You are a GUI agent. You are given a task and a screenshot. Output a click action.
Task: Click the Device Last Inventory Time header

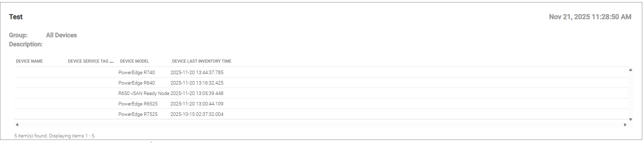pyautogui.click(x=202, y=61)
